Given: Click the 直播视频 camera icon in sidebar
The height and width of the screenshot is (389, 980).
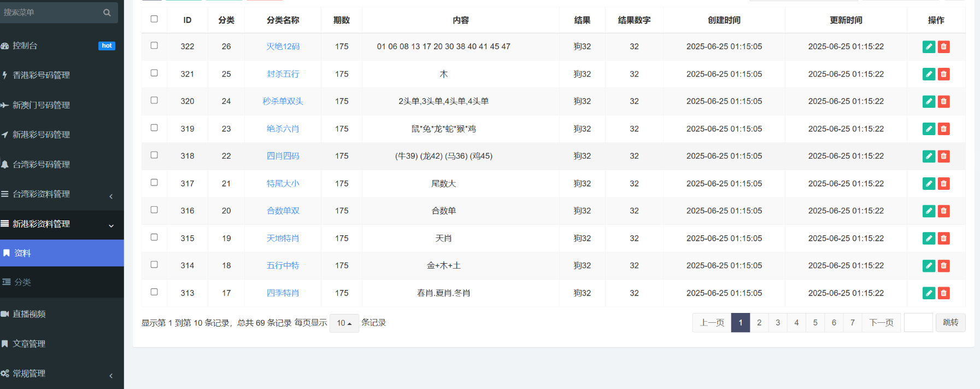Looking at the screenshot, I should 5,314.
